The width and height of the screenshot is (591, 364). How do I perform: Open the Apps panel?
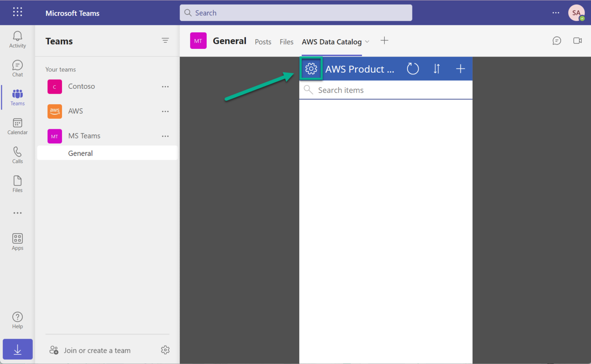17,241
